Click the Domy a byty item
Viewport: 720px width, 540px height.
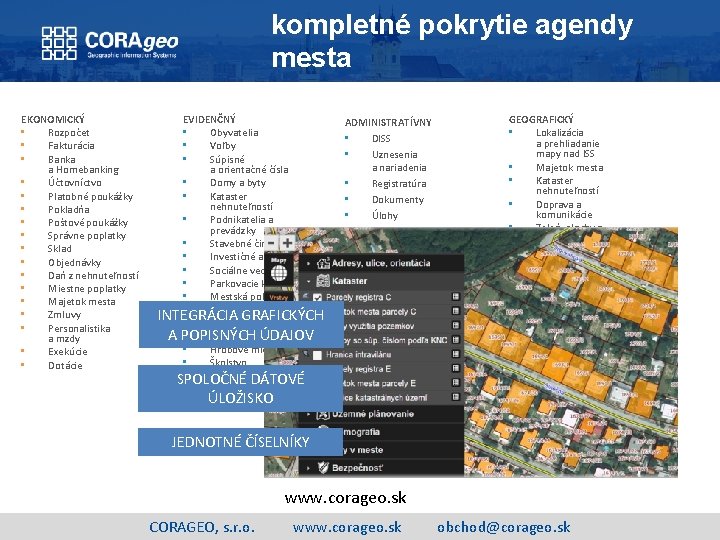[x=238, y=183]
